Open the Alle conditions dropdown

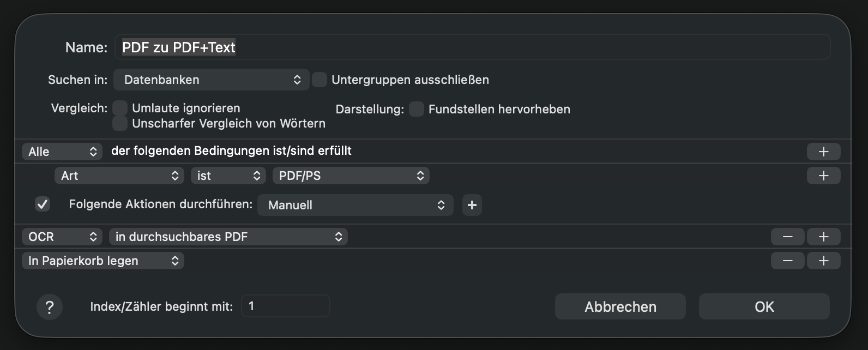click(62, 152)
